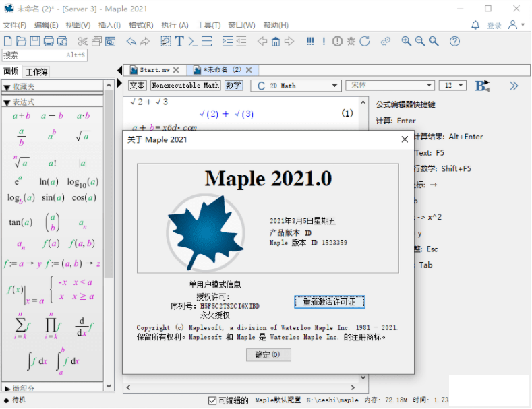
Task: Expand more toolbar options with the double chevron
Action: click(514, 86)
